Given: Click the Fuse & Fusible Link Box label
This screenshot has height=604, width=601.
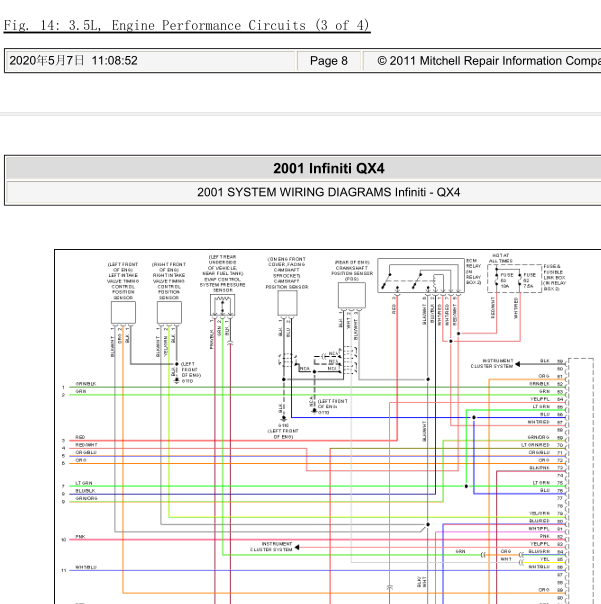Looking at the screenshot, I should click(x=555, y=277).
